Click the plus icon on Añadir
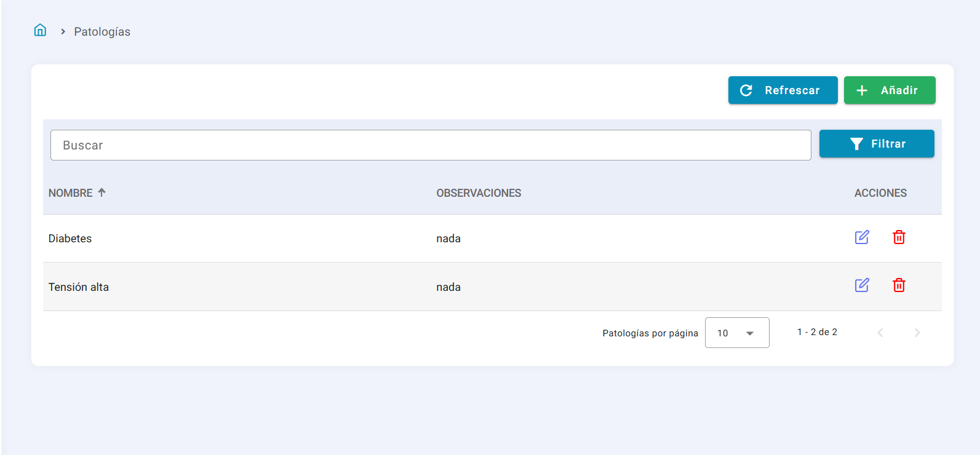 pos(862,90)
